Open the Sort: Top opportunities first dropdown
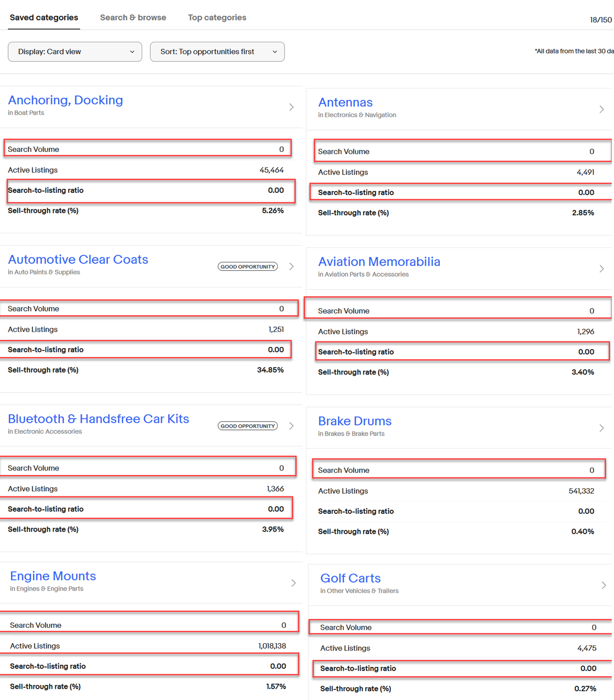Viewport: 614px width, 700px height. pyautogui.click(x=217, y=52)
